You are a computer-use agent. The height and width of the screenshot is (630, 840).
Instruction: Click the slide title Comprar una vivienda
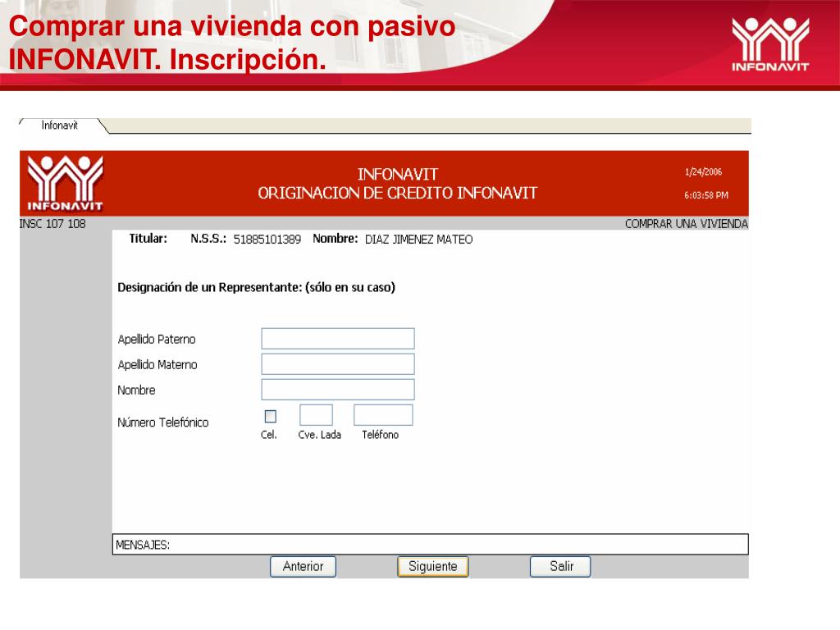click(x=231, y=43)
